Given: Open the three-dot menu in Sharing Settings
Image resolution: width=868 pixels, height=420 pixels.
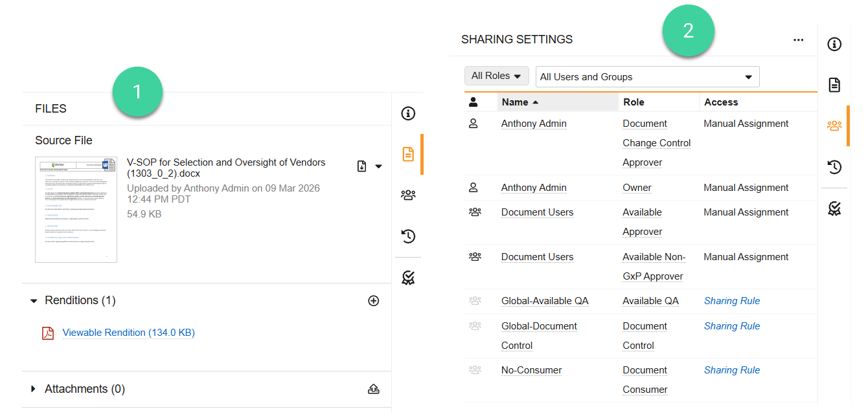Looking at the screenshot, I should point(798,40).
